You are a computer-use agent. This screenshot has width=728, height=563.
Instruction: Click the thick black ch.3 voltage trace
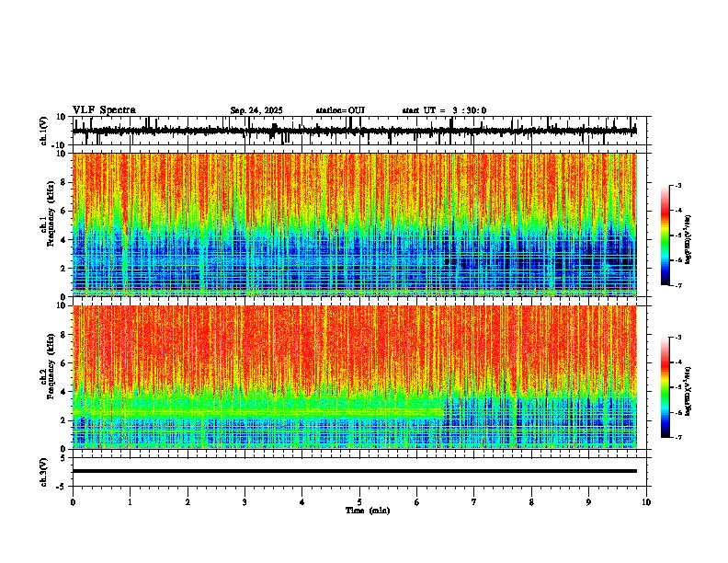pyautogui.click(x=354, y=471)
